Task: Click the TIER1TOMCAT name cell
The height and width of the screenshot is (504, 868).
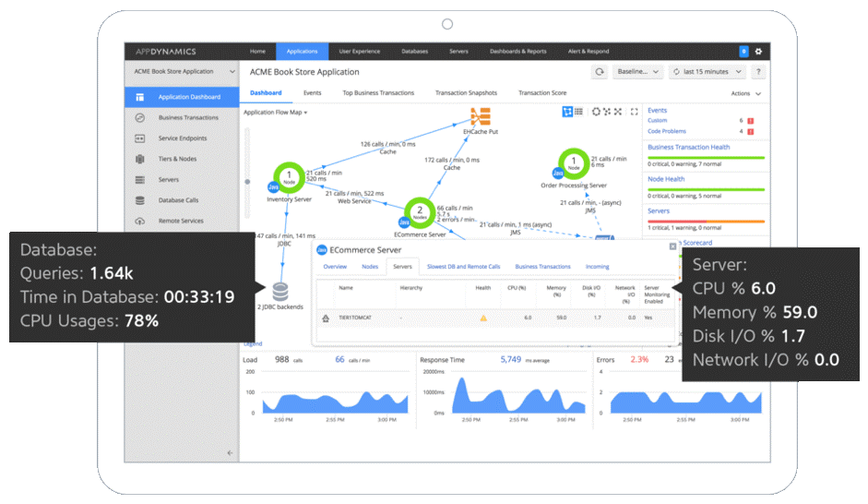Action: (x=355, y=318)
